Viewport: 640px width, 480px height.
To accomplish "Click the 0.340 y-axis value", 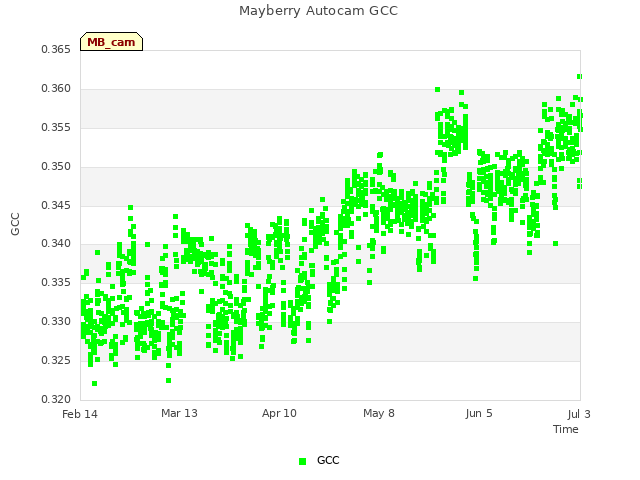I will click(56, 244).
